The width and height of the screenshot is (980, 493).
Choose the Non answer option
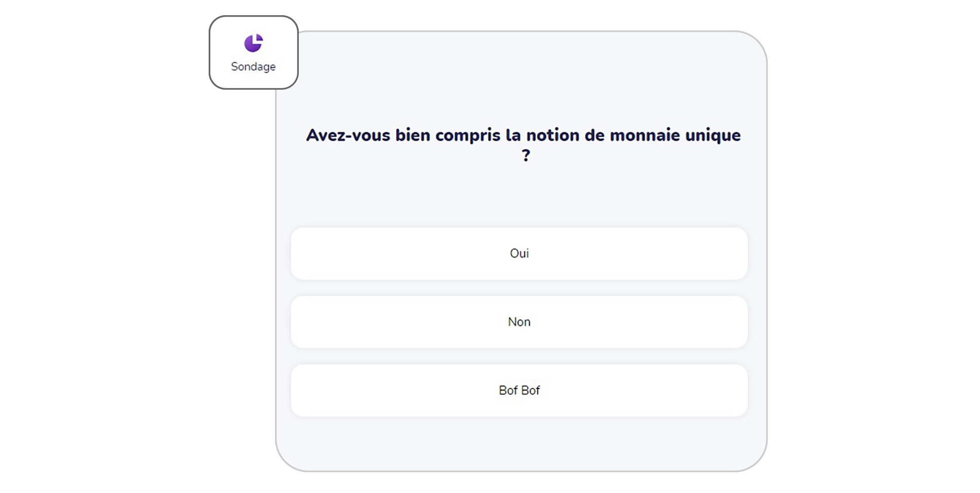(519, 322)
